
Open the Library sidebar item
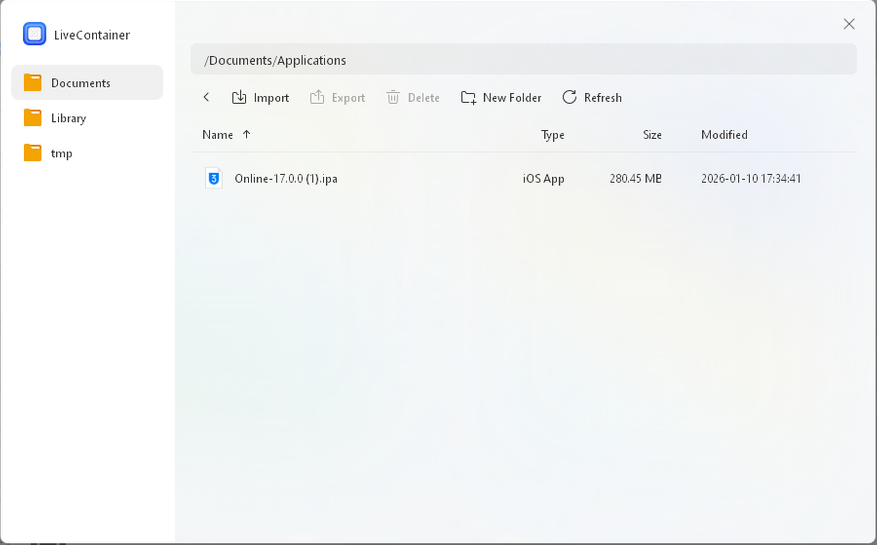68,118
